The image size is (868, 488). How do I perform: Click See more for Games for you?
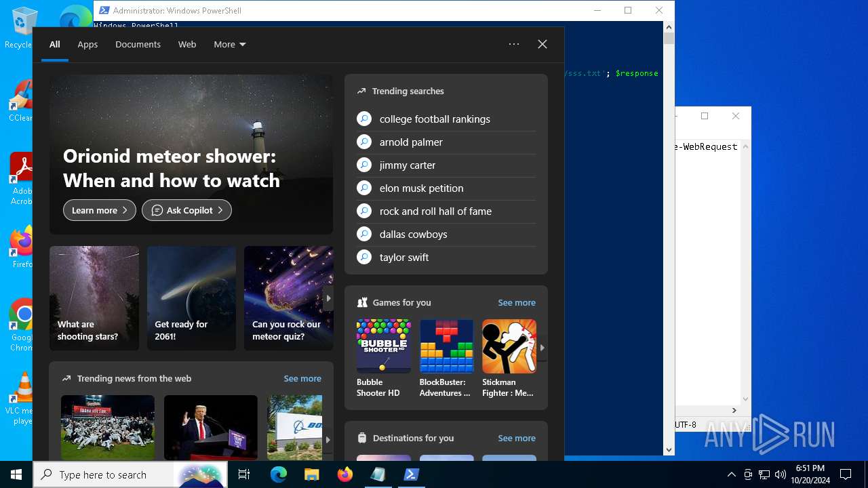[517, 303]
